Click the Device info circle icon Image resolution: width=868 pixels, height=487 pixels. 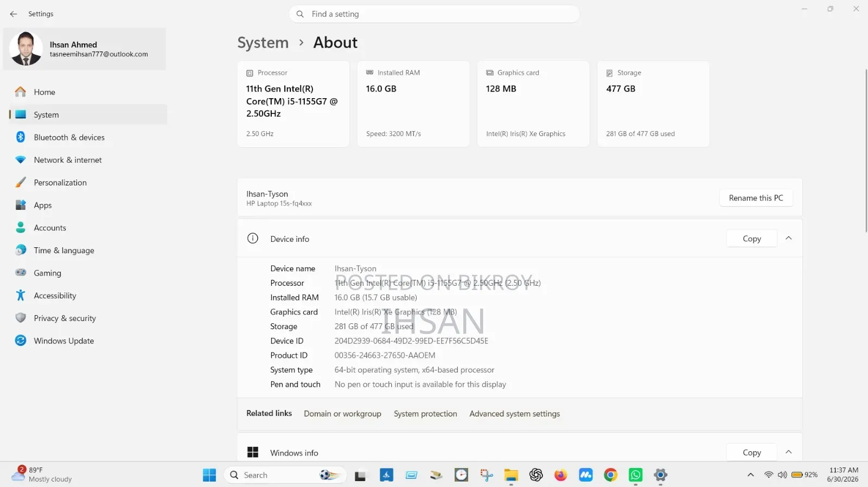[x=253, y=239]
